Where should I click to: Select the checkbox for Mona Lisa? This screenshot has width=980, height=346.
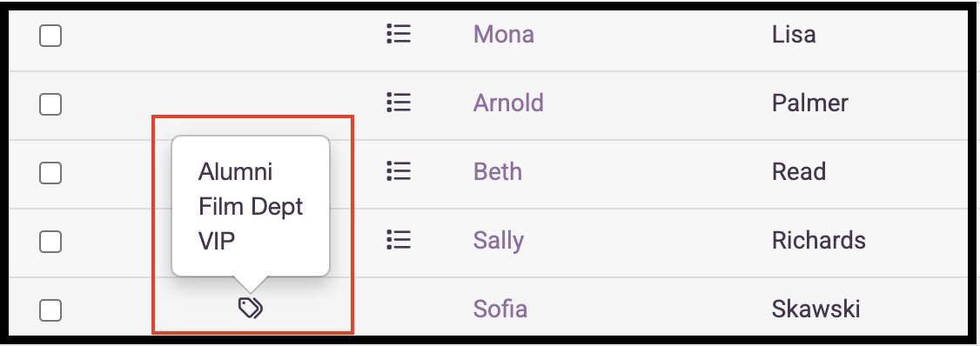point(50,36)
